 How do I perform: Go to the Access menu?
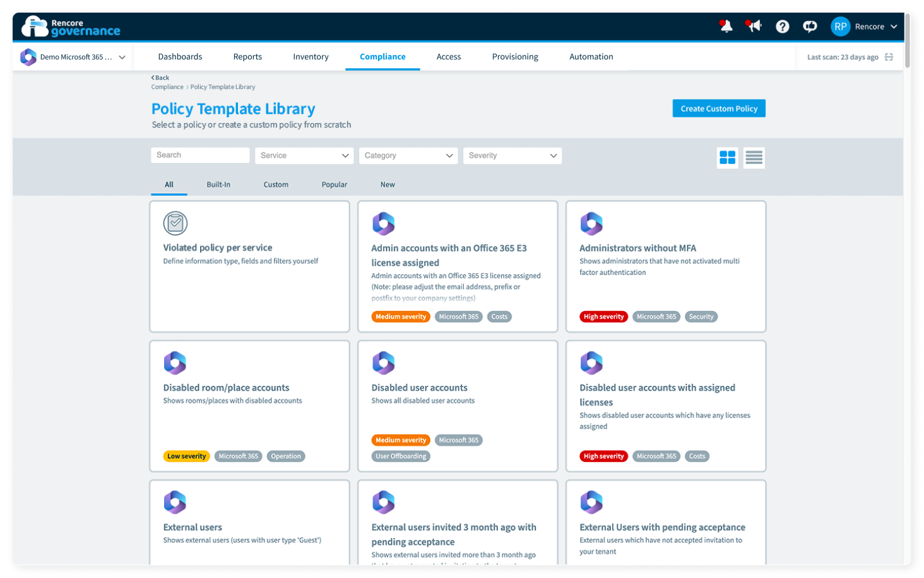coord(449,57)
